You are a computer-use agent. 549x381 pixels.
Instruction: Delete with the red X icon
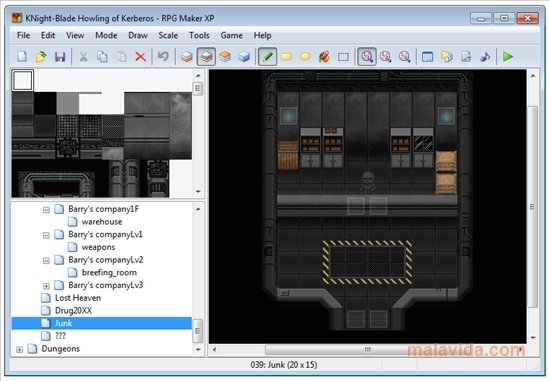(140, 57)
